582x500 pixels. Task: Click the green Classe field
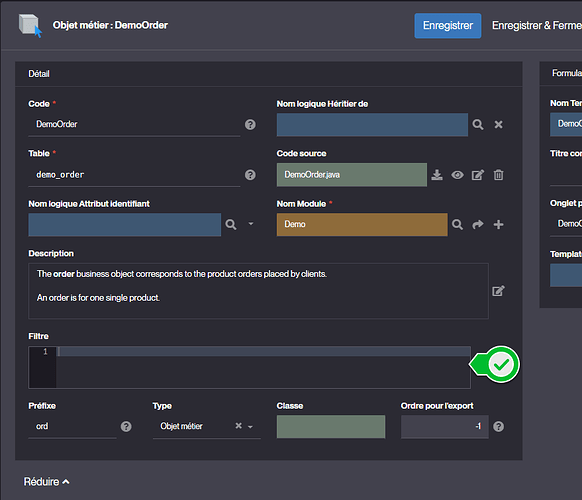tap(331, 427)
